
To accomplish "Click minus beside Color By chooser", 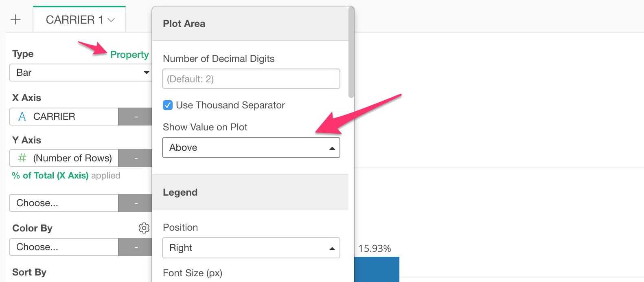I will (x=136, y=247).
